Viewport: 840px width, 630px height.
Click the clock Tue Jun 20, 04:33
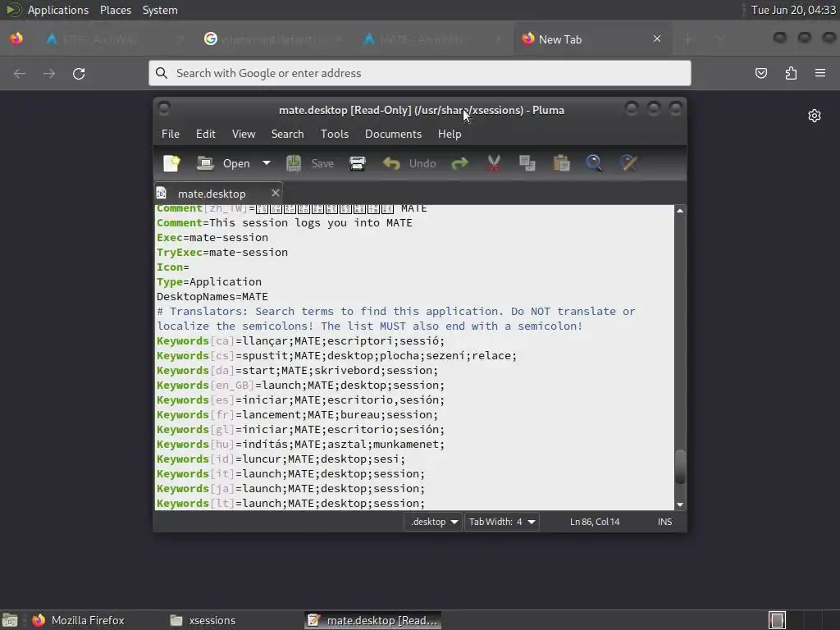[x=793, y=10]
